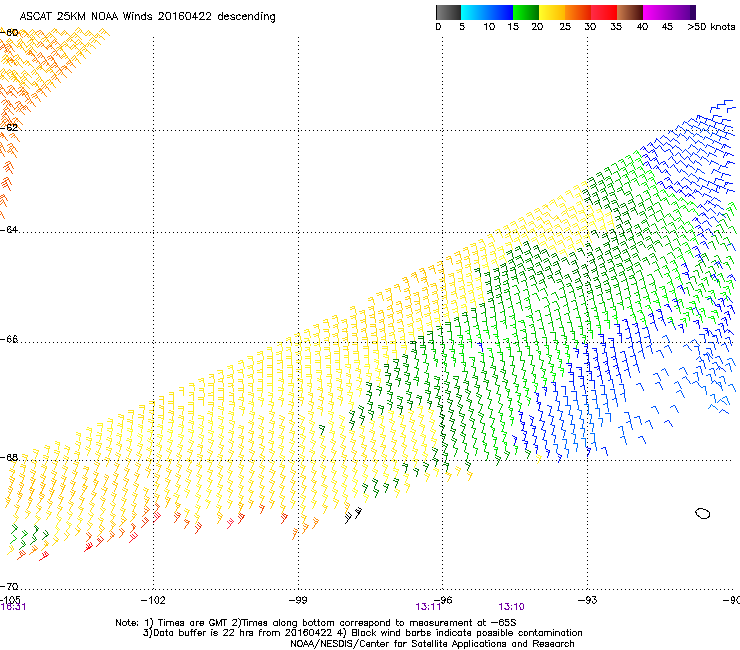Click the -96 longitude label
The image size is (740, 650).
click(444, 600)
